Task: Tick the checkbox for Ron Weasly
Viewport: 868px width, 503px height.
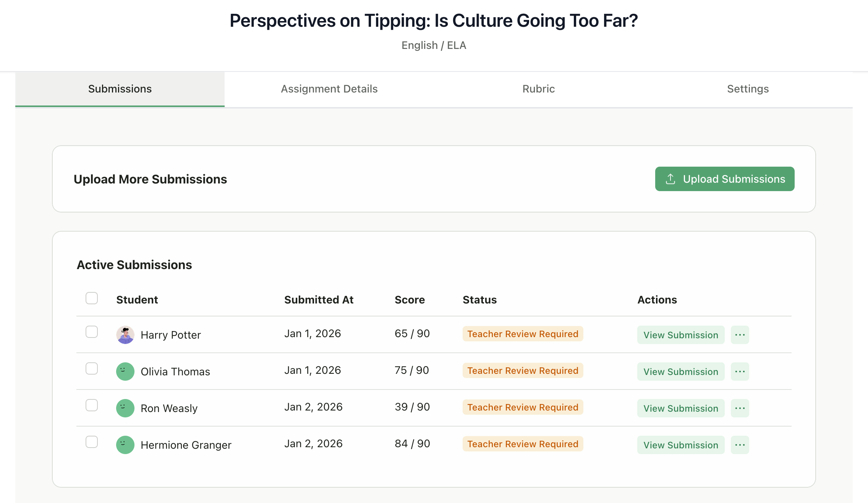Action: click(x=92, y=405)
